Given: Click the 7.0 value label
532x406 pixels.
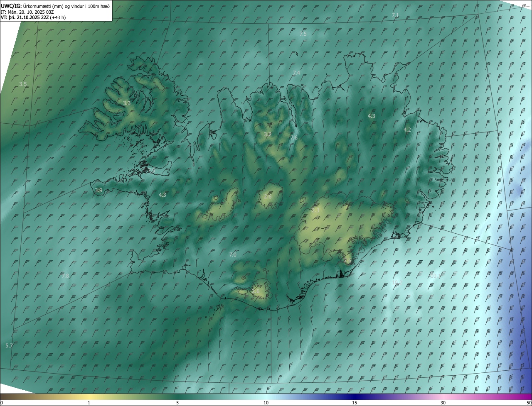Looking at the screenshot, I should pyautogui.click(x=233, y=254).
